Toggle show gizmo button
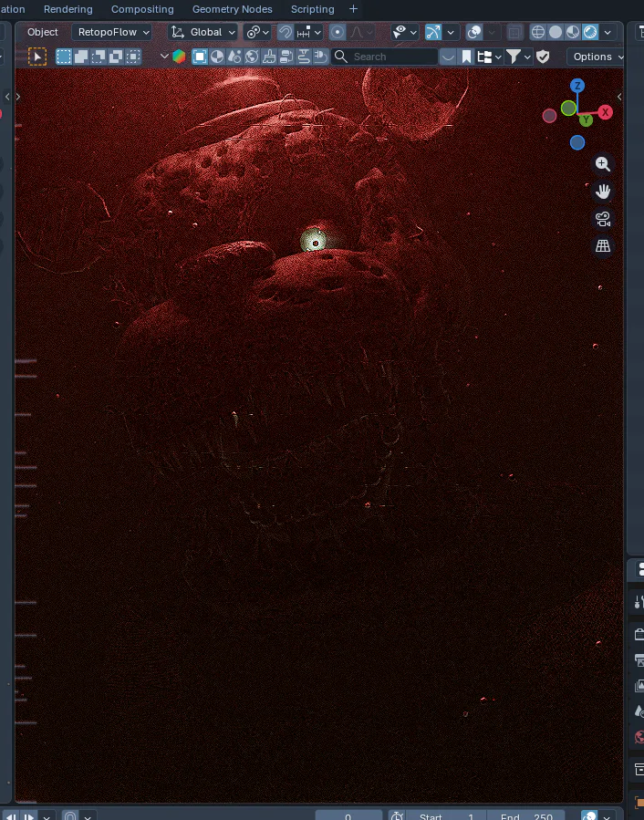 433,32
